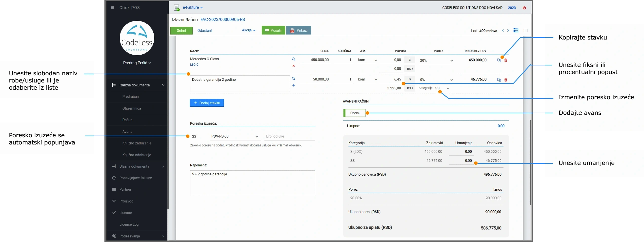The height and width of the screenshot is (242, 644).
Task: Copy the Mercedes C Class item row
Action: point(499,60)
